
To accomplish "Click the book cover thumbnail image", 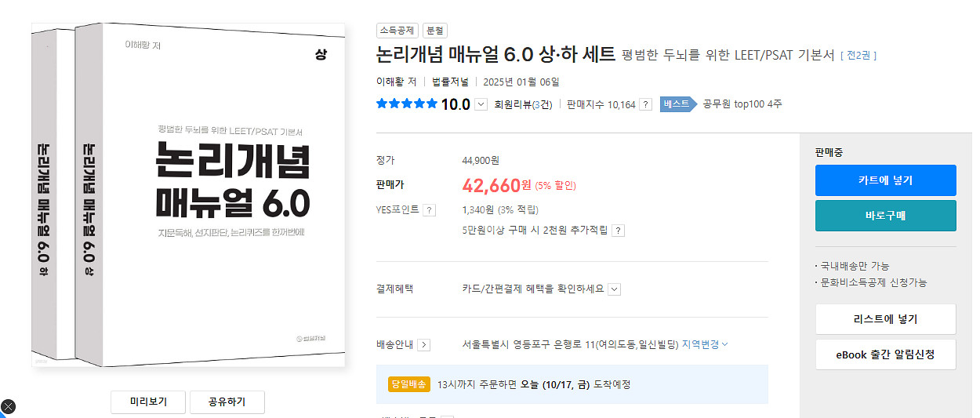I will tap(188, 196).
